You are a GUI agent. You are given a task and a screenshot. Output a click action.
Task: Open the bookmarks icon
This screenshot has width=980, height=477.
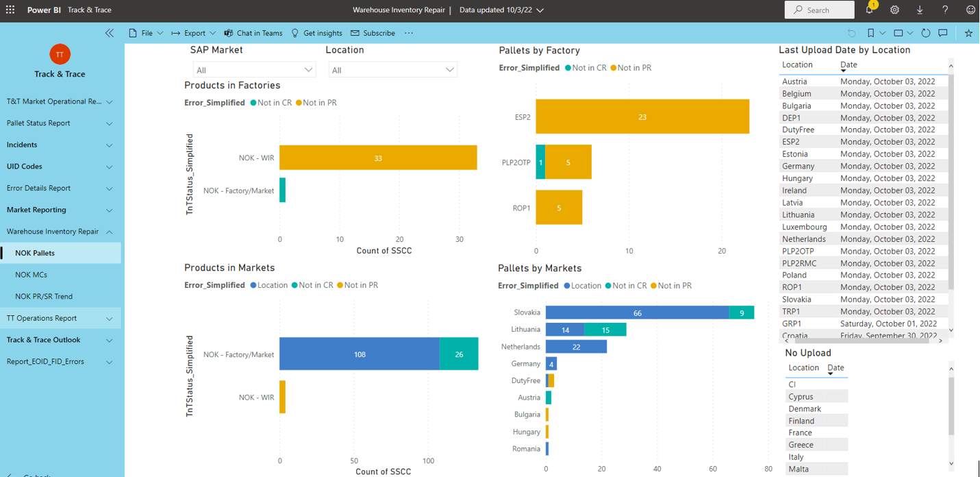click(x=870, y=33)
